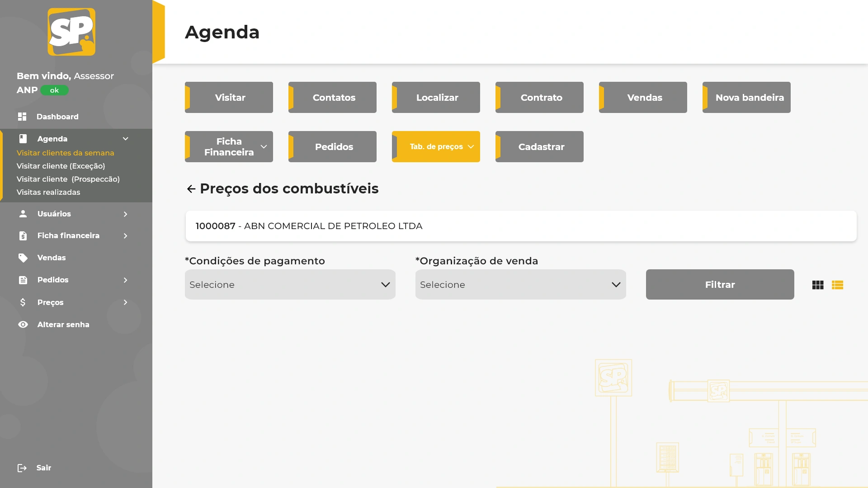Switch to list view layout
This screenshot has height=488, width=868.
(x=837, y=285)
